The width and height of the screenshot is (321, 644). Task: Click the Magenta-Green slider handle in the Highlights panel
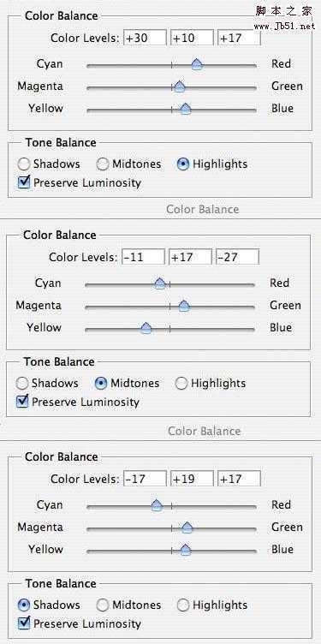pos(180,86)
